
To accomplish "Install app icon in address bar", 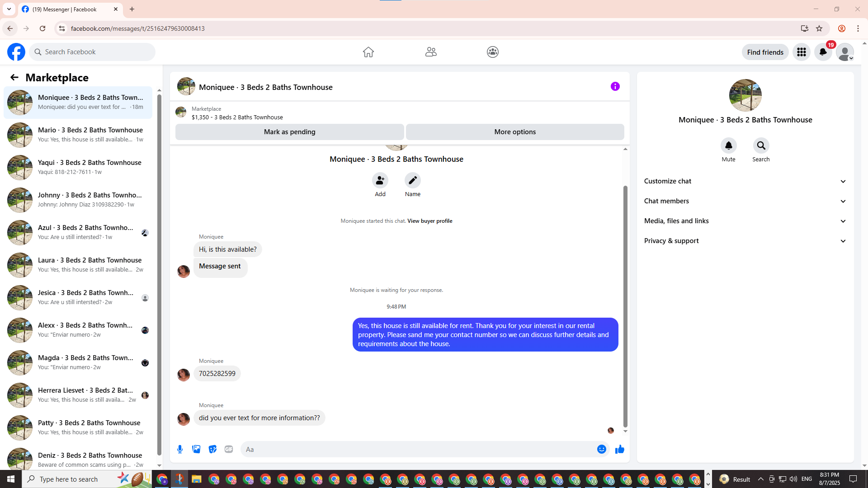I will click(x=804, y=28).
